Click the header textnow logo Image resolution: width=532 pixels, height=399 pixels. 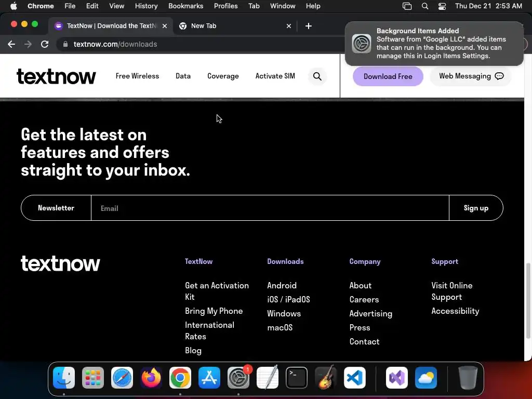point(56,76)
